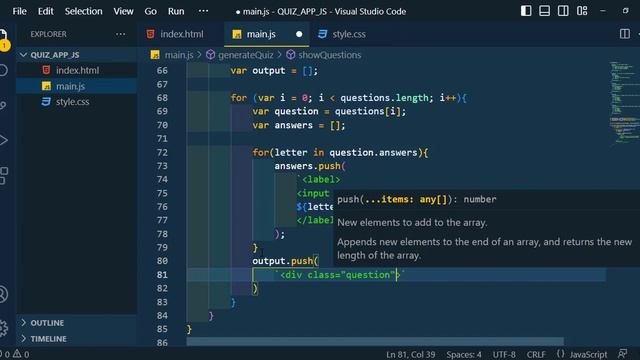This screenshot has width=640, height=360.
Task: Click 'answers.push(' code on line 73
Action: 310,166
